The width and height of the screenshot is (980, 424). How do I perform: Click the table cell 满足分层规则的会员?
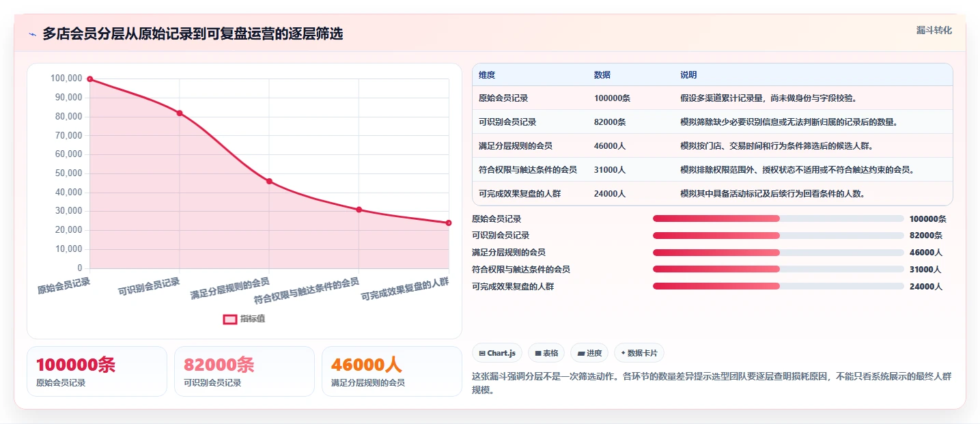pyautogui.click(x=516, y=146)
